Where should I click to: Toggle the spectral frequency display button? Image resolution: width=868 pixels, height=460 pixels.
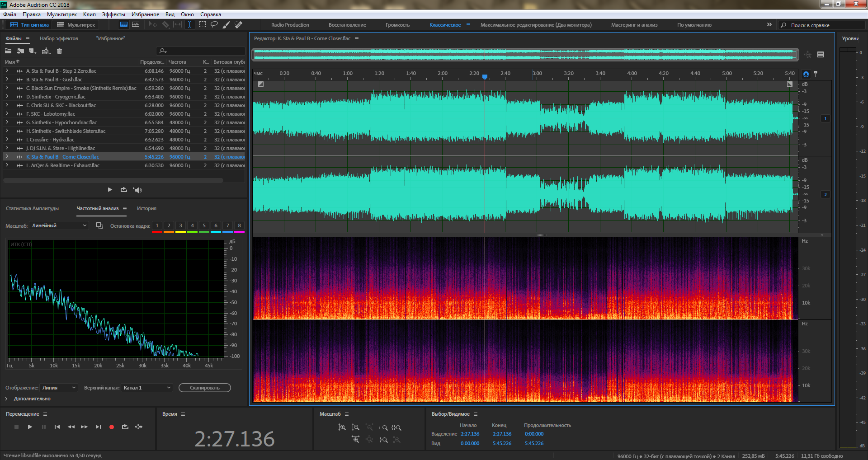(x=123, y=24)
